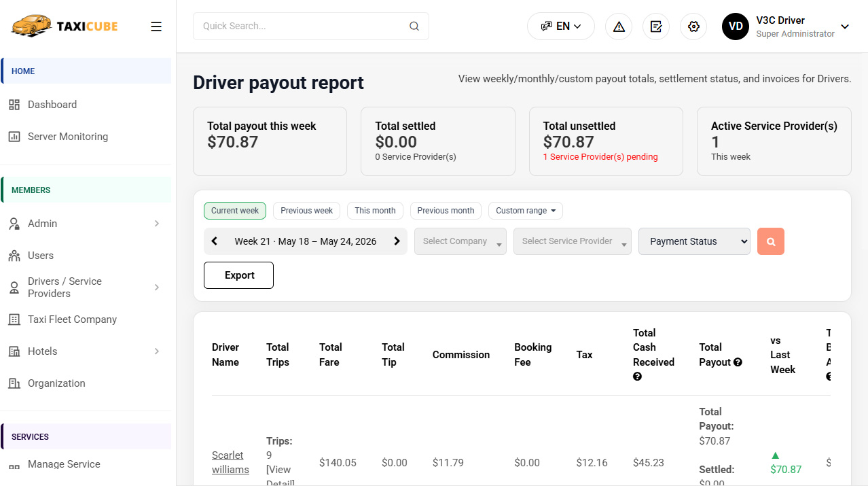Click the $45.23 cash received cell
Viewport: 868px width, 486px height.
[x=649, y=463]
